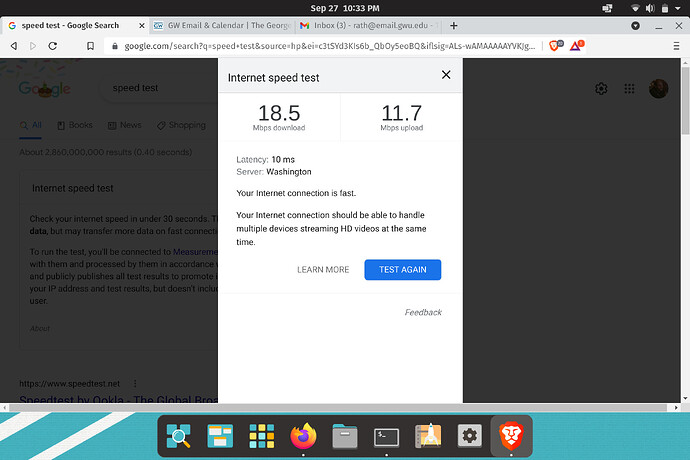Close the Internet speed test dialog
This screenshot has width=690, height=460.
pyautogui.click(x=446, y=75)
